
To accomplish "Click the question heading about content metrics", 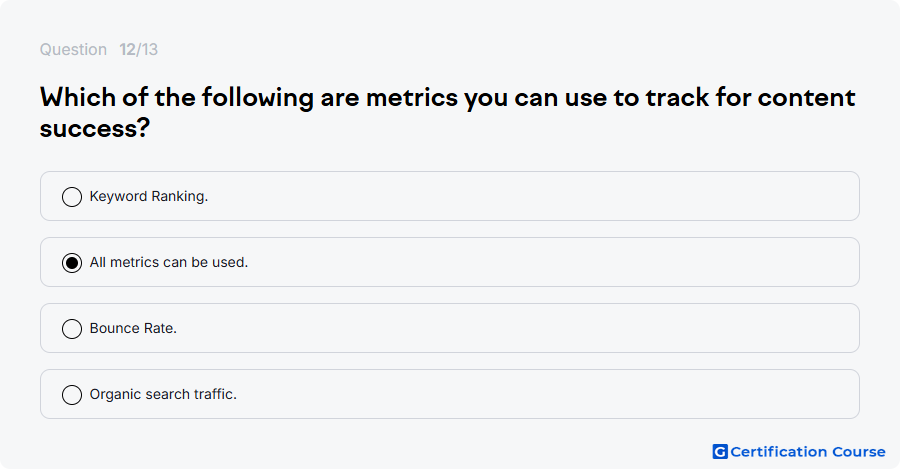I will [x=448, y=113].
